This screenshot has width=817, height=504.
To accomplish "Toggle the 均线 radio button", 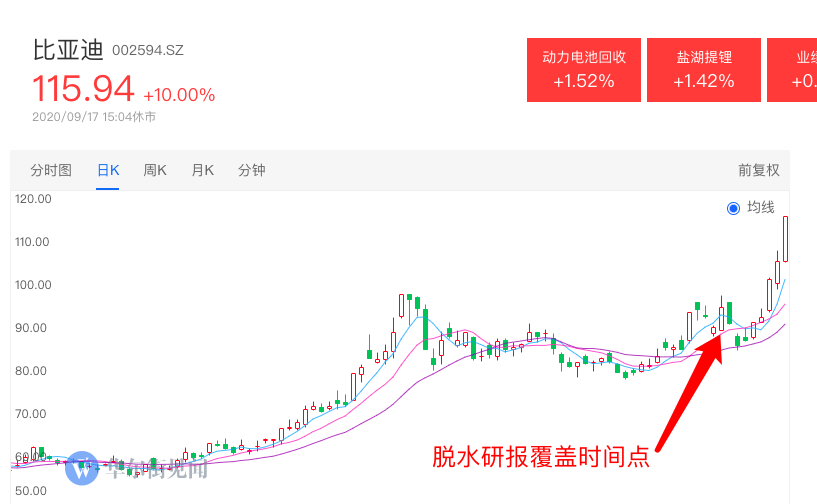I will pyautogui.click(x=733, y=208).
